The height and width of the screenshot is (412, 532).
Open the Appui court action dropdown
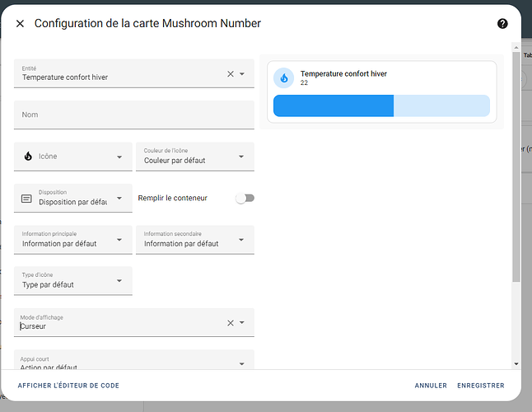click(x=134, y=360)
